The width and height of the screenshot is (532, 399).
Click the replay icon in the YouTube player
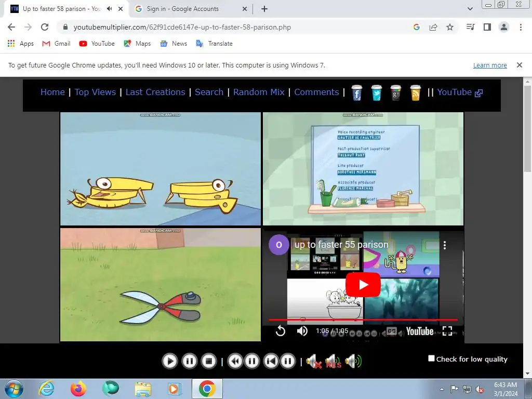point(280,331)
